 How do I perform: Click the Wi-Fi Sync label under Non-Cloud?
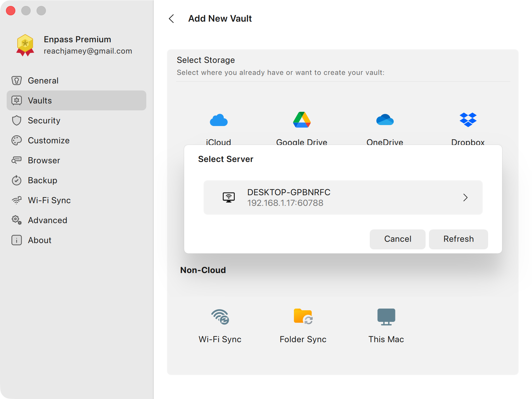pyautogui.click(x=220, y=339)
